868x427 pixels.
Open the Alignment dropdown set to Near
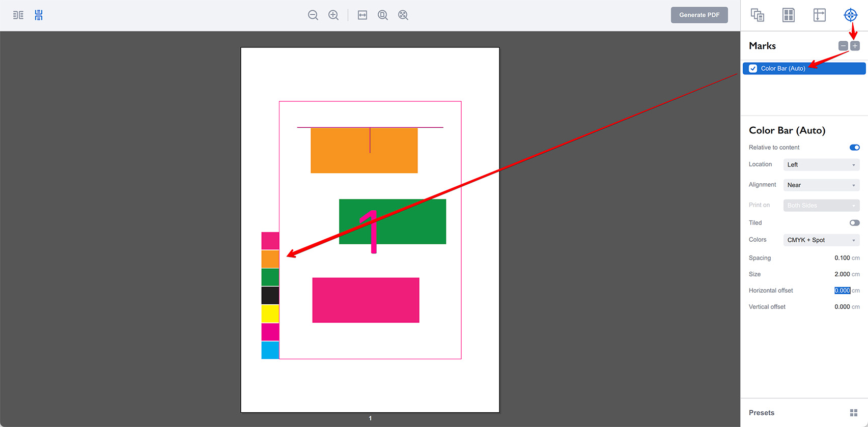point(821,185)
